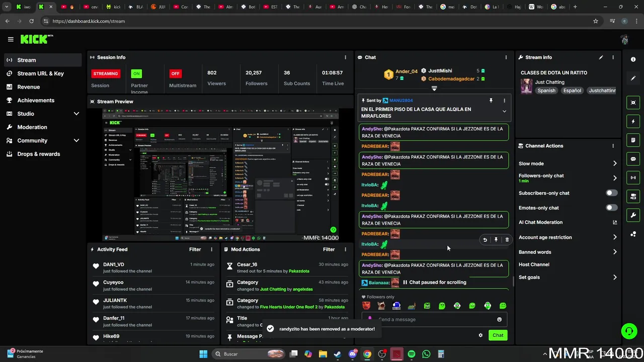Open Activity Feed three-dot menu

tap(211, 249)
